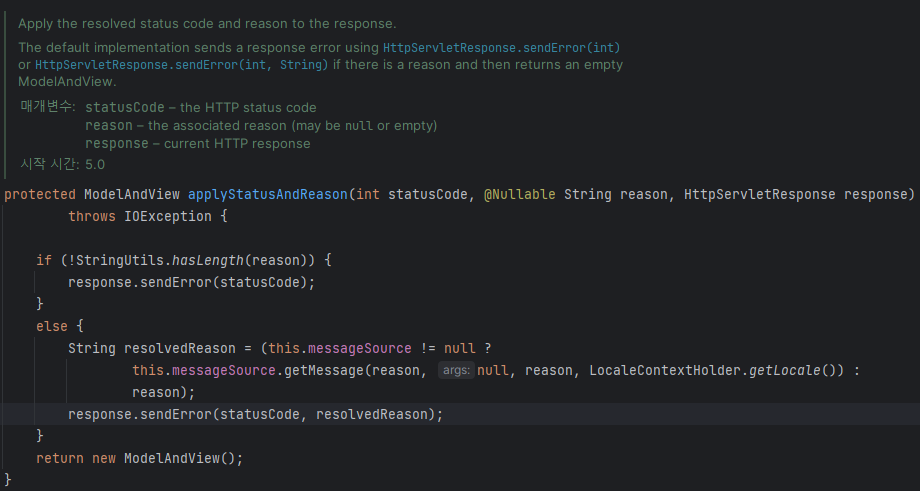Viewport: 920px width, 491px height.
Task: Click the 'reason' parameter doc entry
Action: [x=261, y=126]
